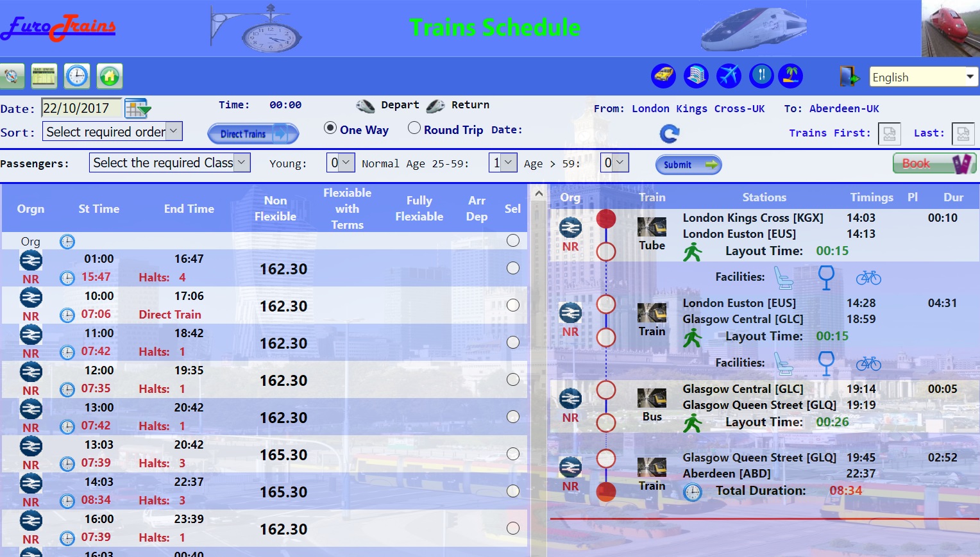Click the clock icon beside 08:34 duration
Screen dimensions: 980x557
coord(67,501)
